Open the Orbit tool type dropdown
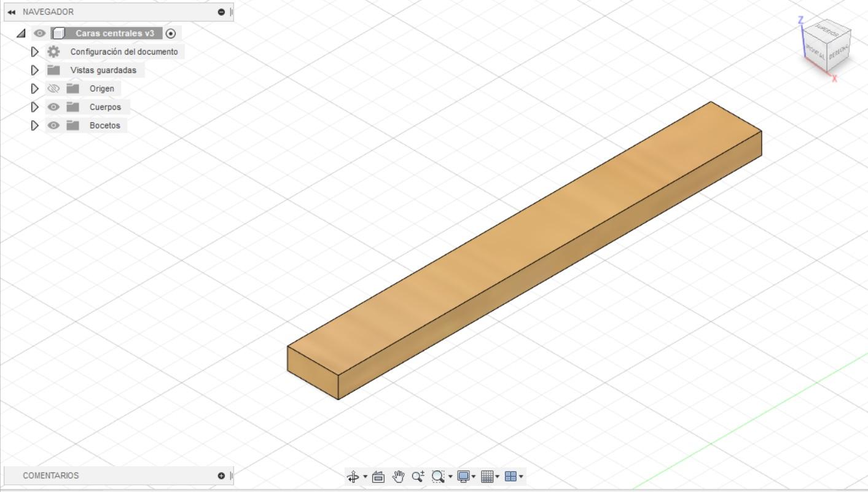Image resolution: width=868 pixels, height=492 pixels. (x=366, y=477)
